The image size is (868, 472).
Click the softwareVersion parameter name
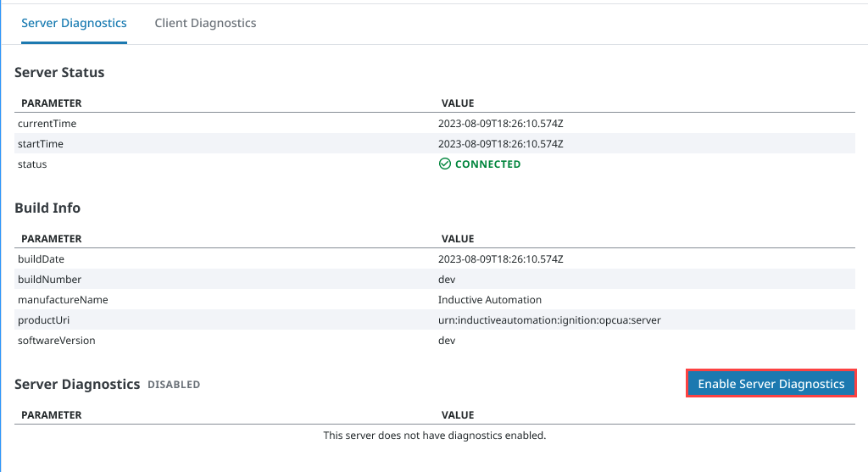[57, 341]
